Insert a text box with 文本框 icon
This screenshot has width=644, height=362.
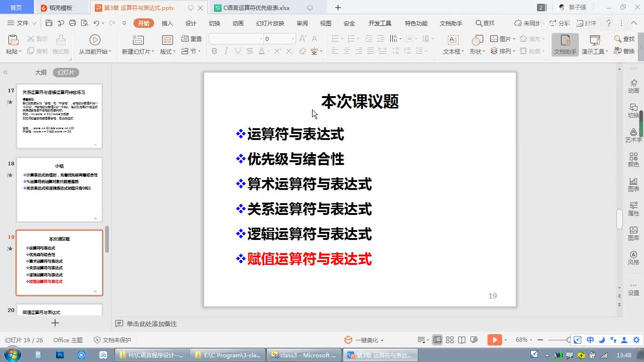453,45
